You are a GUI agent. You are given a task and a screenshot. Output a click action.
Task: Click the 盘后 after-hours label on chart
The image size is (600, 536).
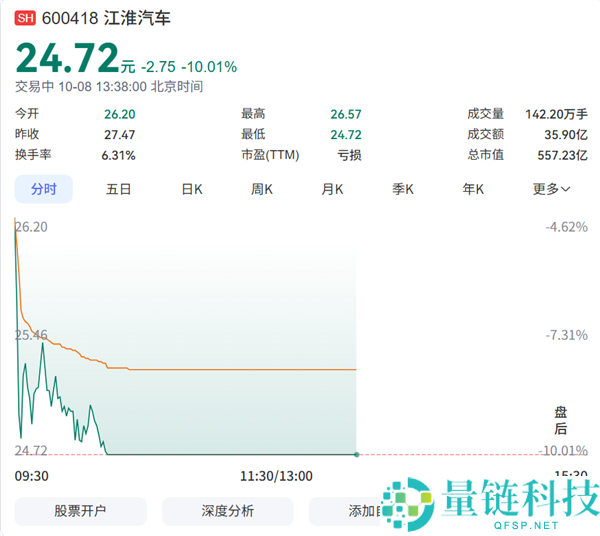tap(561, 420)
